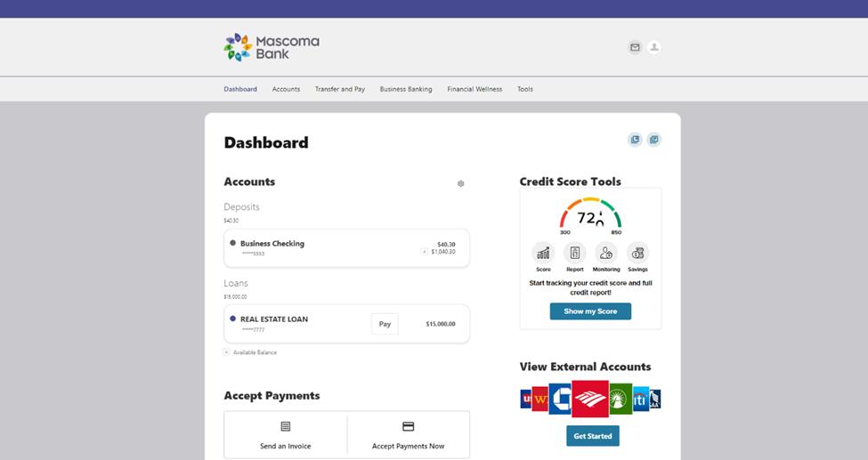This screenshot has width=868, height=460.
Task: Click the blue dot beside REAL ESTATE LOAN
Action: click(232, 319)
